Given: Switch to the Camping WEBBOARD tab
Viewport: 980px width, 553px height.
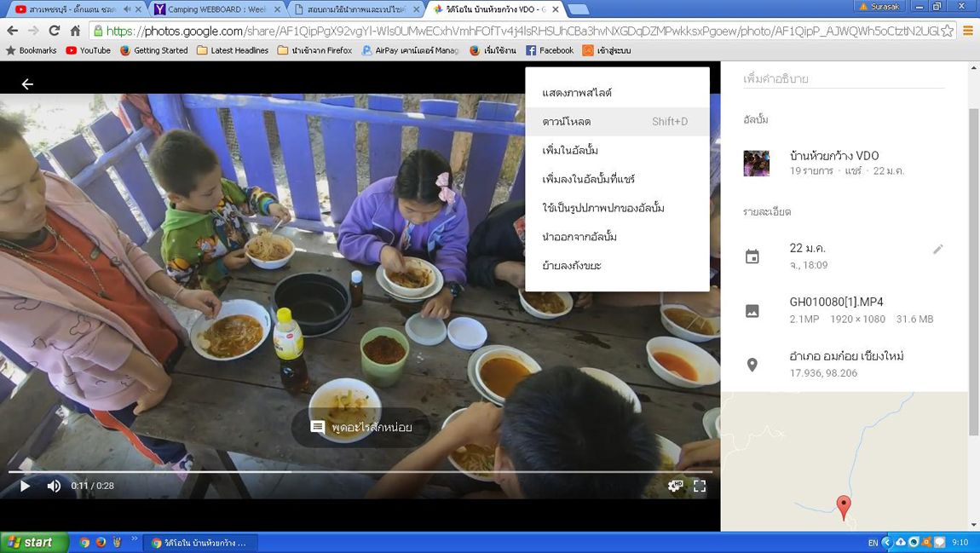Looking at the screenshot, I should [216, 9].
